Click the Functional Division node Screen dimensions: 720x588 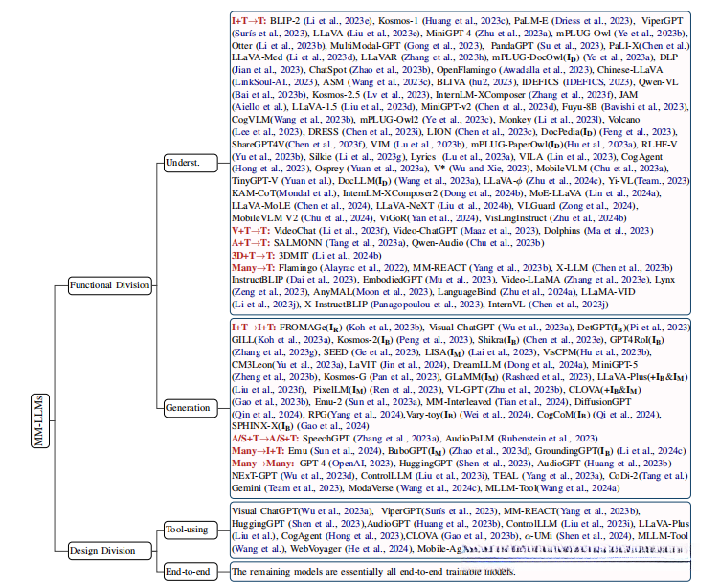pyautogui.click(x=110, y=285)
